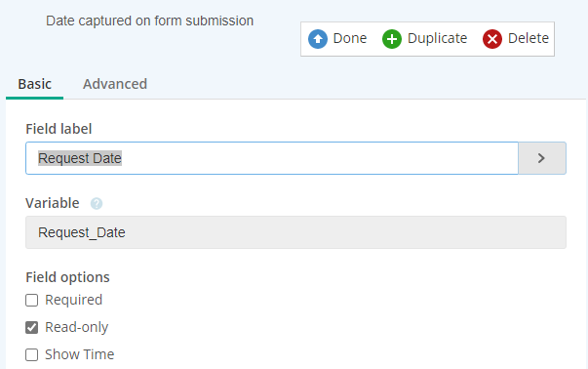Click the Duplicate text button

coord(437,38)
